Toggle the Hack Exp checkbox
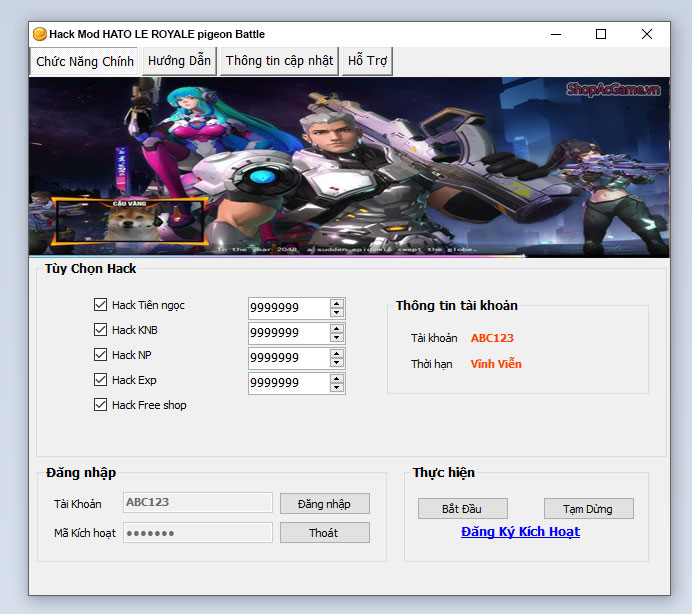693x616 pixels. click(x=100, y=380)
